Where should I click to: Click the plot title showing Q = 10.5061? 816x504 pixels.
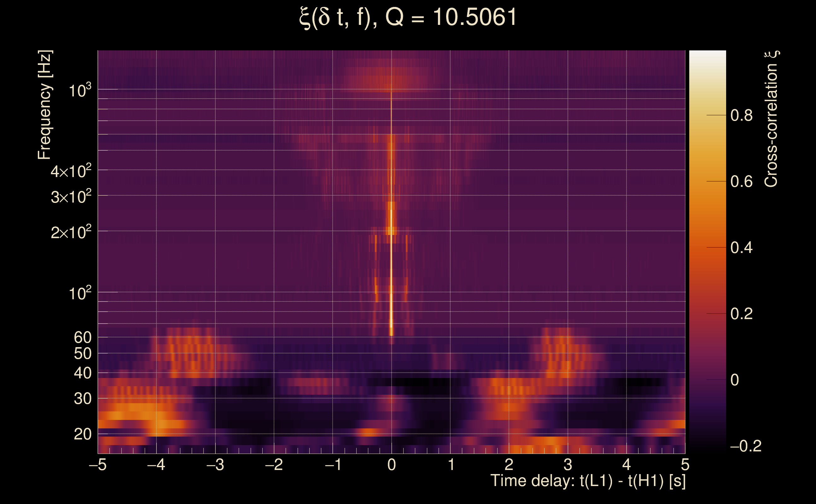click(408, 17)
